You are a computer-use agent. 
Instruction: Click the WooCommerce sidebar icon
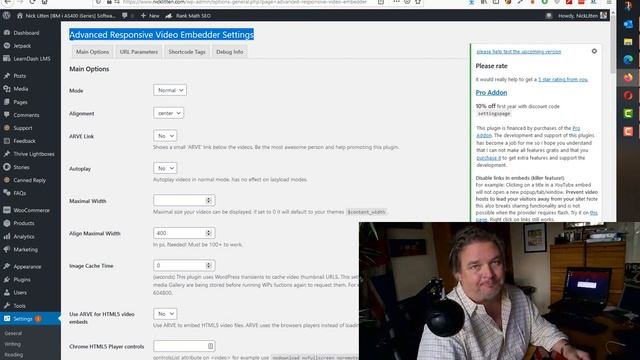click(x=7, y=210)
